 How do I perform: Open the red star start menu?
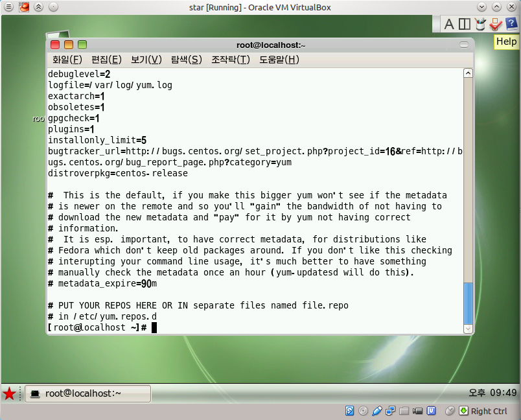tap(9, 394)
